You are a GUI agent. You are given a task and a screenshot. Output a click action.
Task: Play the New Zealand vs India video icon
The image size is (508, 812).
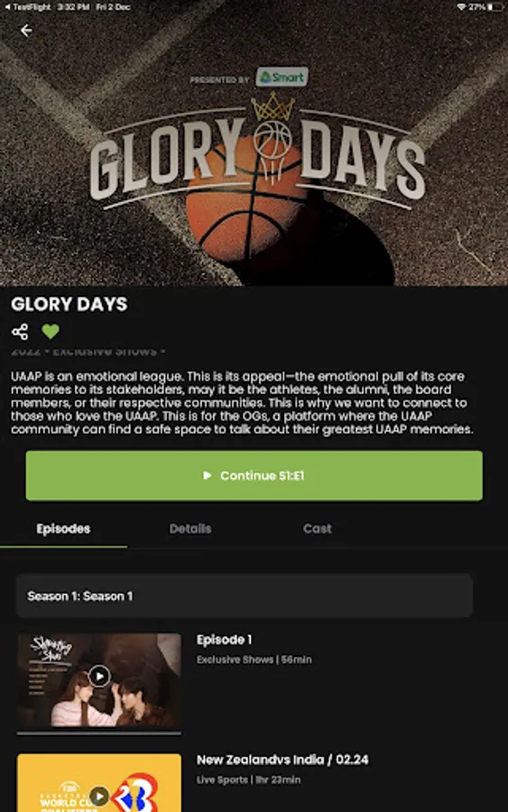coord(99,796)
